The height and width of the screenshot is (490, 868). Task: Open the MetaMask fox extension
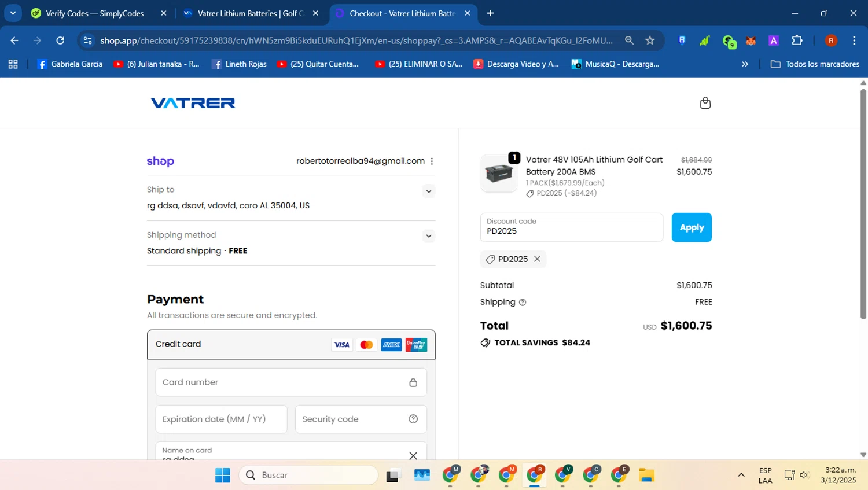click(751, 40)
